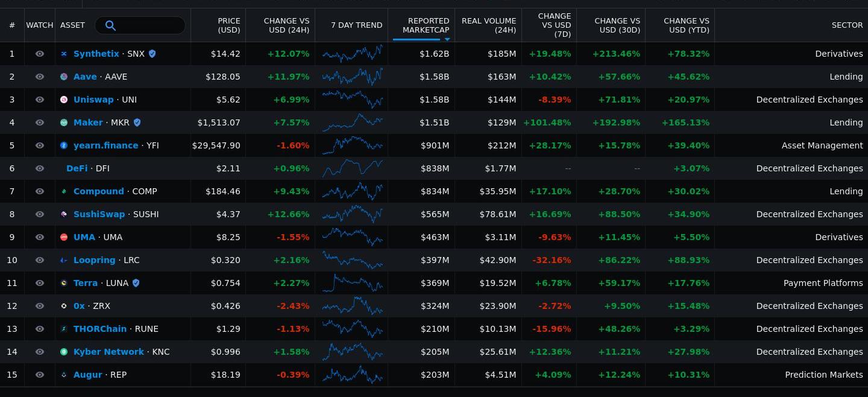Image resolution: width=868 pixels, height=397 pixels.
Task: Click the yearn.finance token icon
Action: [x=64, y=145]
